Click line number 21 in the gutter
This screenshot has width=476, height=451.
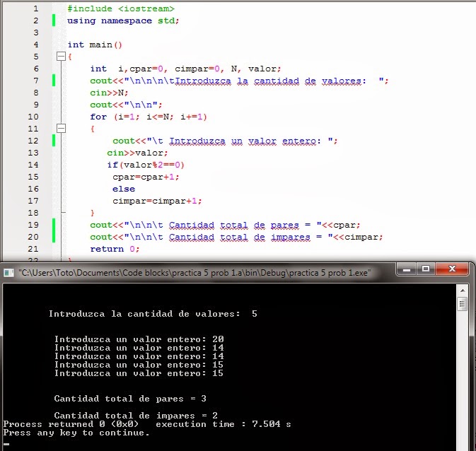[33, 249]
